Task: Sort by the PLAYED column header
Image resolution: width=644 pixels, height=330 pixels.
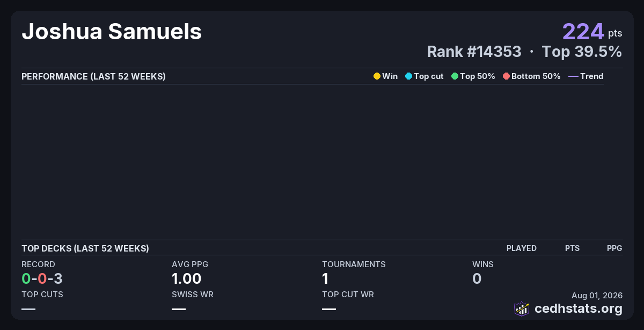Action: click(x=522, y=248)
